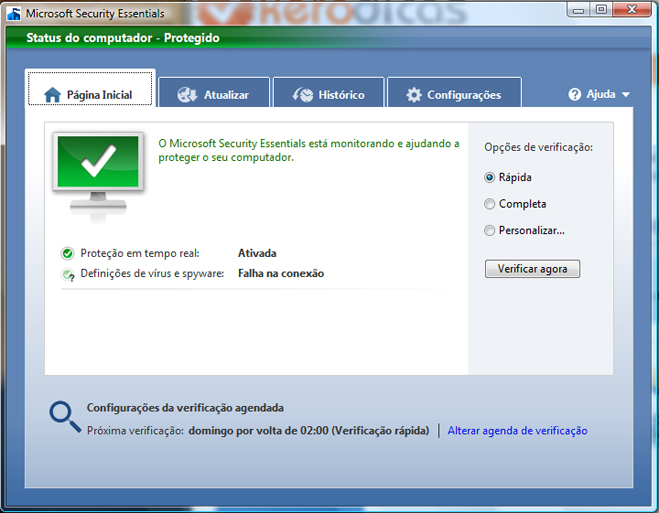
Task: Click the clock arrow icon on Histórico tab
Action: [303, 95]
